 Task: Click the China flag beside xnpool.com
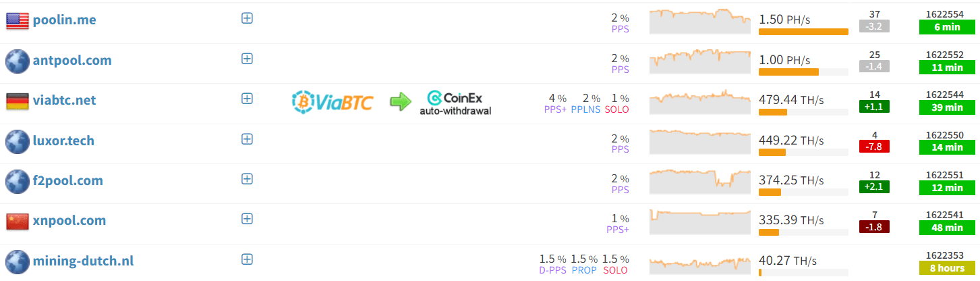[17, 222]
